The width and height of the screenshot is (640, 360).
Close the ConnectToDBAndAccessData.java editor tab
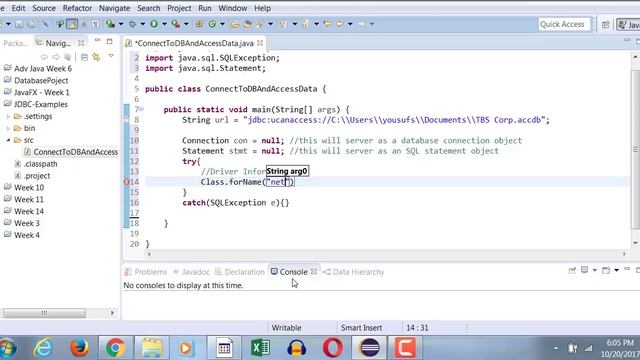point(260,43)
